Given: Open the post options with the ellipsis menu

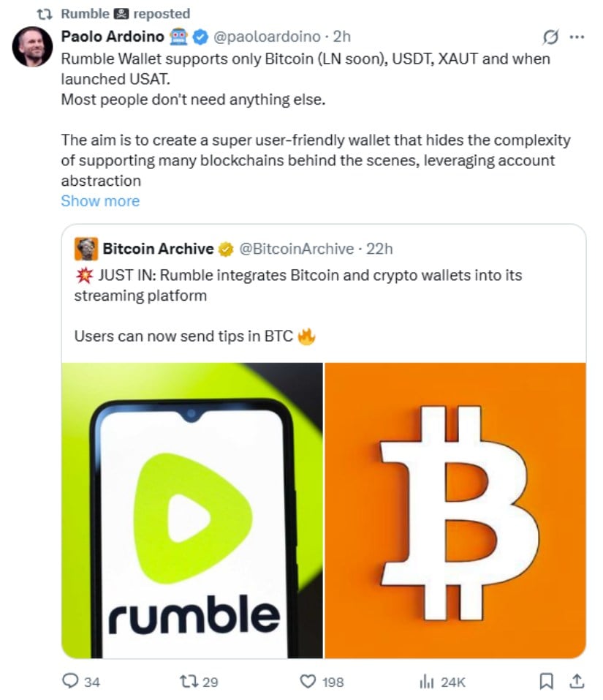Looking at the screenshot, I should (x=577, y=36).
